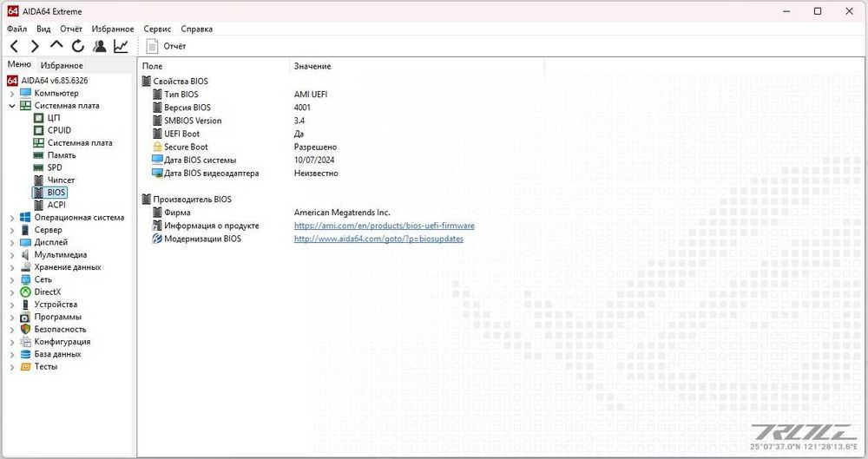This screenshot has height=459, width=868.
Task: Open the Отчёт menu in menu bar
Action: click(71, 29)
